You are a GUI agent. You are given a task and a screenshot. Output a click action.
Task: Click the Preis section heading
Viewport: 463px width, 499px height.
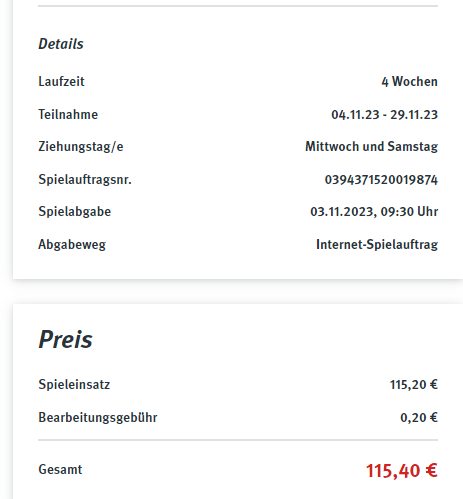[65, 339]
